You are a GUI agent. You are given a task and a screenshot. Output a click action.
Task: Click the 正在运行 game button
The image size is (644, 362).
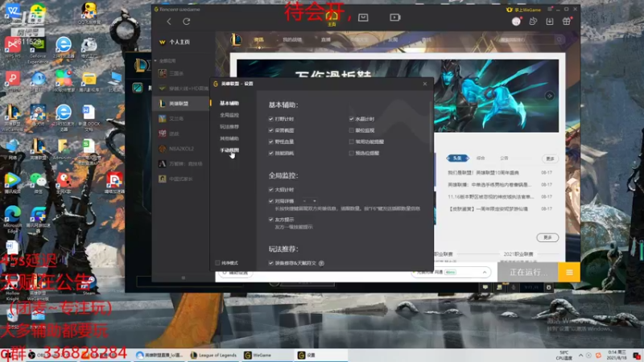pos(528,272)
